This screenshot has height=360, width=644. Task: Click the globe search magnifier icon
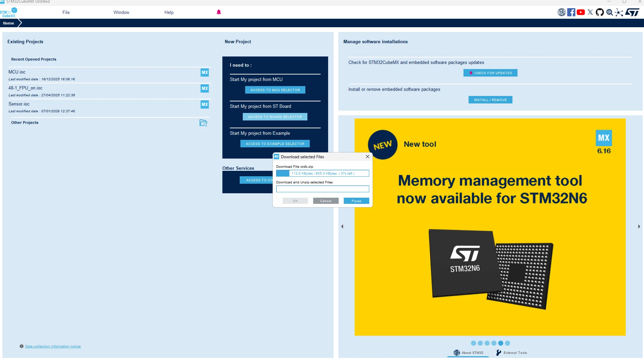(610, 13)
